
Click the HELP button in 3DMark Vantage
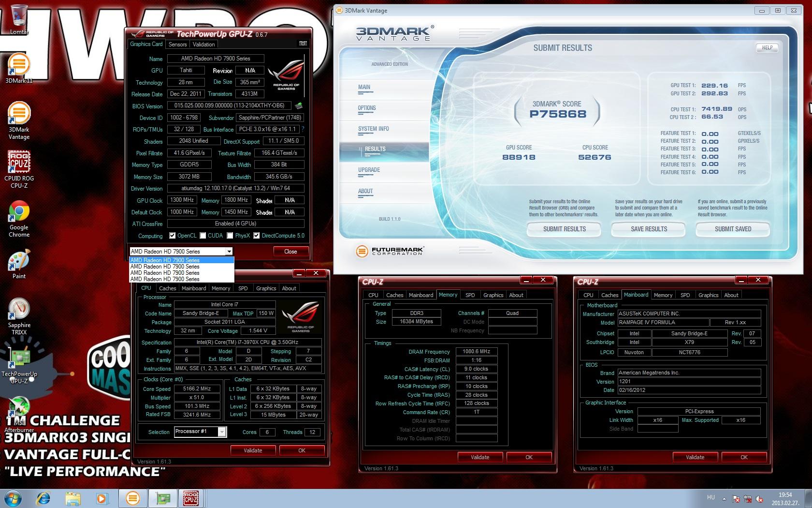767,47
